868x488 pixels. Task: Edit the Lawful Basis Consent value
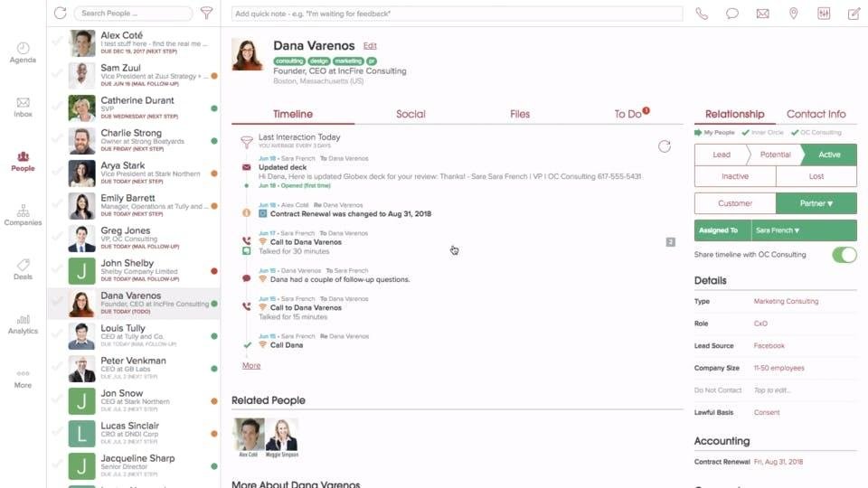click(767, 413)
